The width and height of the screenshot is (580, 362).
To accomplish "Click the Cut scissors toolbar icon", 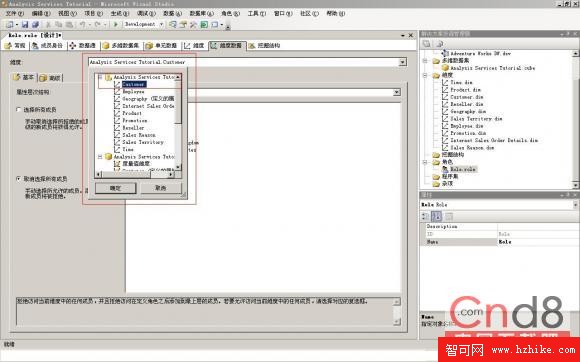I will pos(48,24).
